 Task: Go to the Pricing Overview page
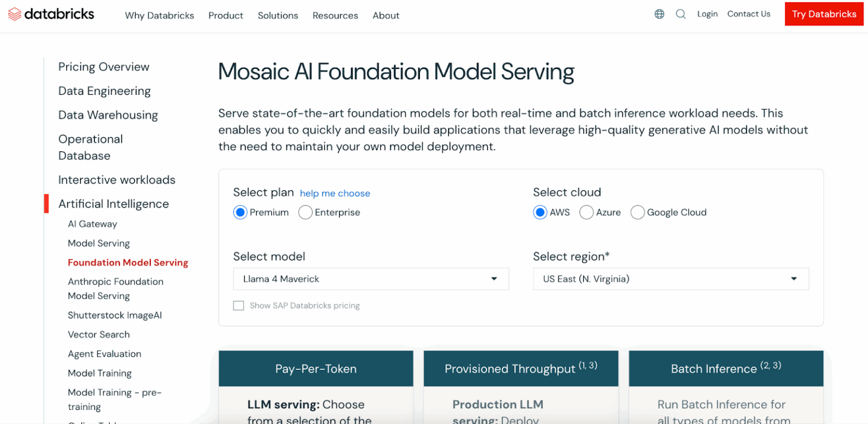click(x=103, y=67)
